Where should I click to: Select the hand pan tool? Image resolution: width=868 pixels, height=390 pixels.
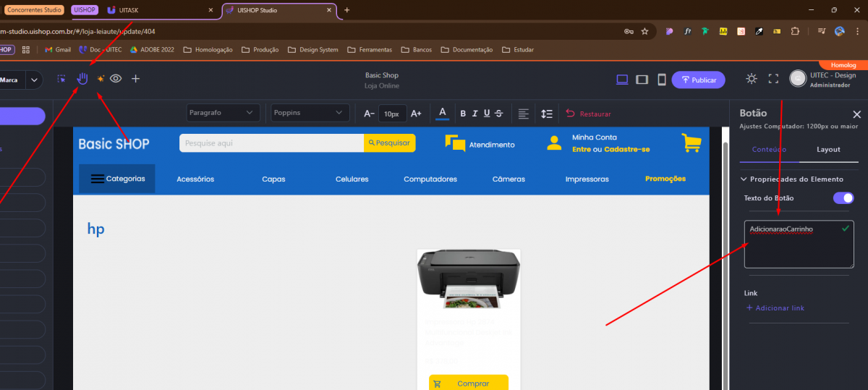[82, 79]
